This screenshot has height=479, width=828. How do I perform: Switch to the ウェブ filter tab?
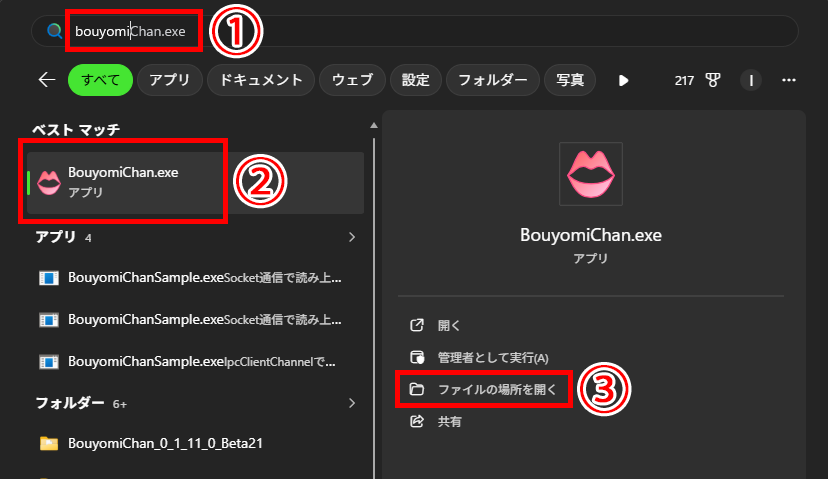coord(352,80)
